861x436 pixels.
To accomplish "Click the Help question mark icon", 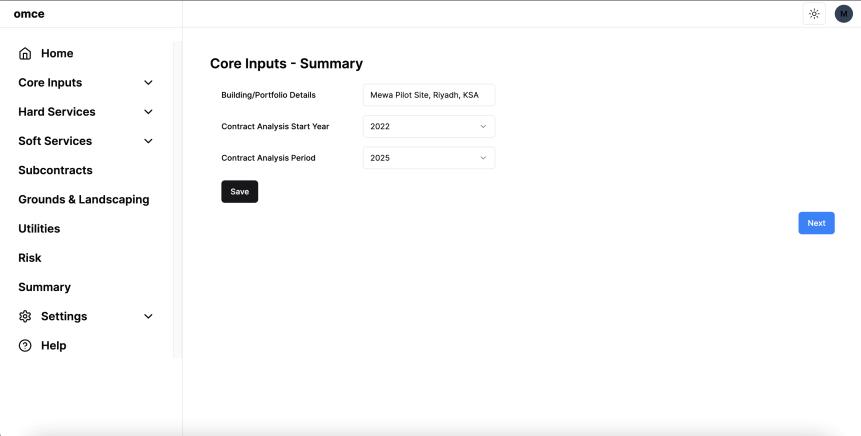I will pos(25,346).
